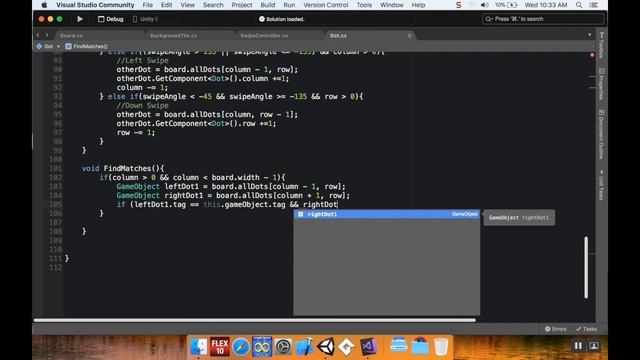Viewport: 640px width, 360px height.
Task: Click the battery status indicator
Action: [x=506, y=5]
